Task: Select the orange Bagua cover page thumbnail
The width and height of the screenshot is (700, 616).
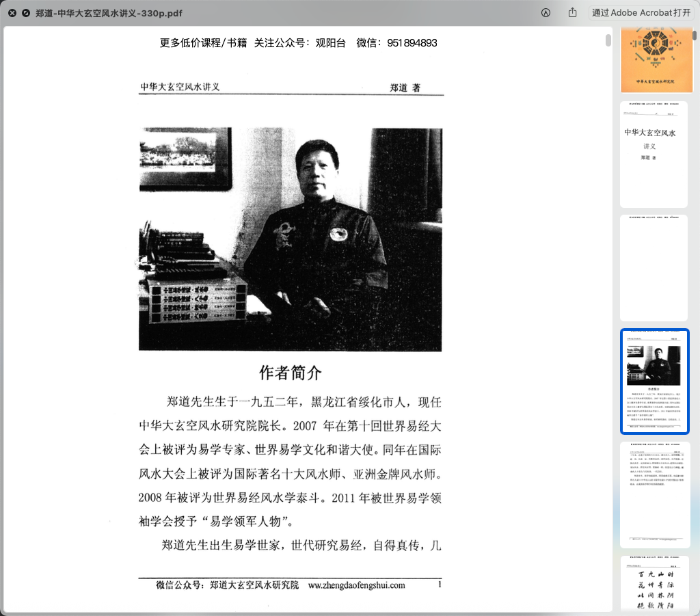Action: coord(653,60)
